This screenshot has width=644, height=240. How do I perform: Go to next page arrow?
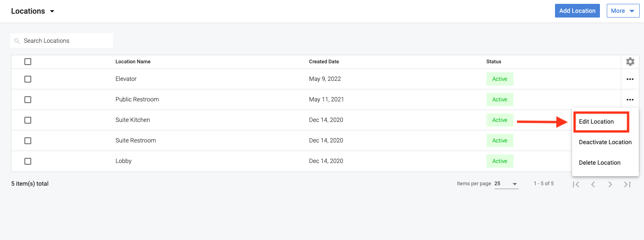[610, 184]
